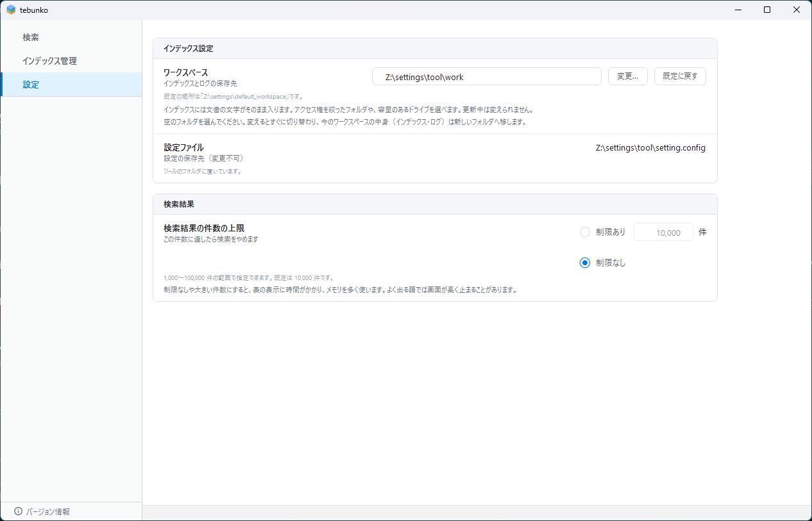
Task: Reset workspace with 既定に戻す button
Action: click(x=680, y=76)
